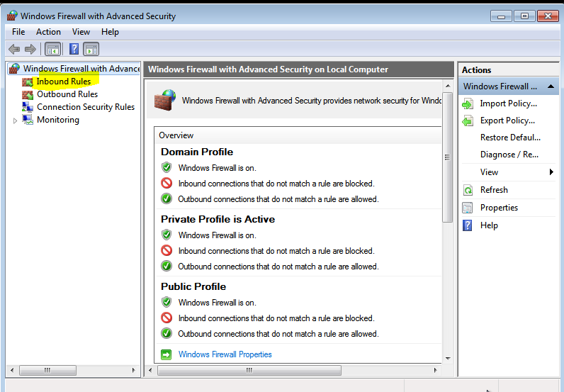Viewport: 564px width, 392px height.
Task: Select Windows Firewall with Advanced Security root node
Action: click(x=81, y=68)
